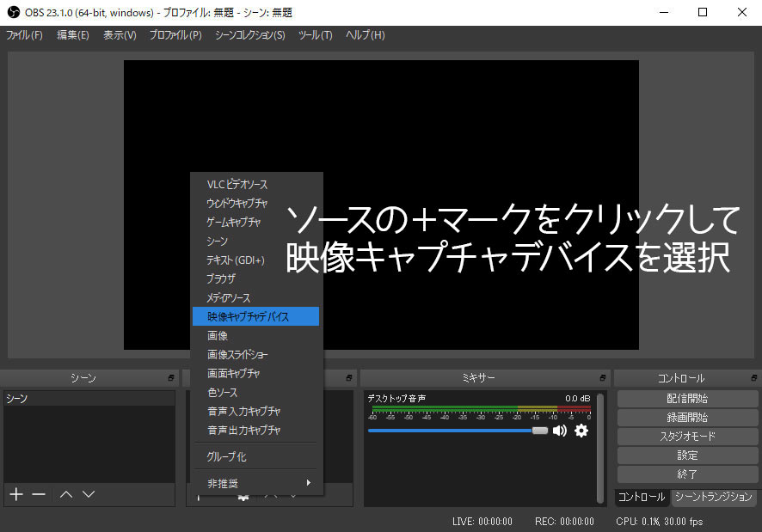This screenshot has height=532, width=762.
Task: Click the REC: 00:00:00 status
Action: pyautogui.click(x=564, y=522)
